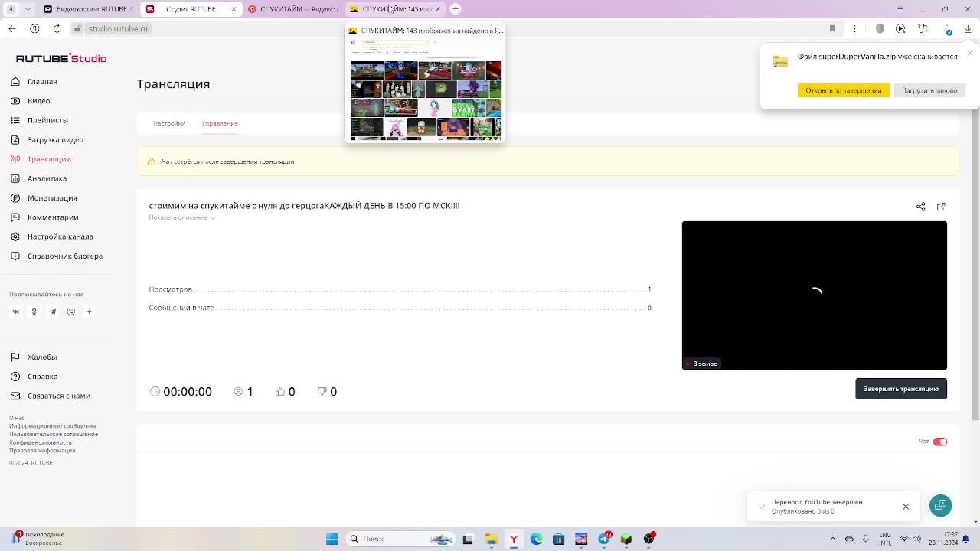
Task: Click the RUTUBE Studio logo
Action: click(61, 58)
